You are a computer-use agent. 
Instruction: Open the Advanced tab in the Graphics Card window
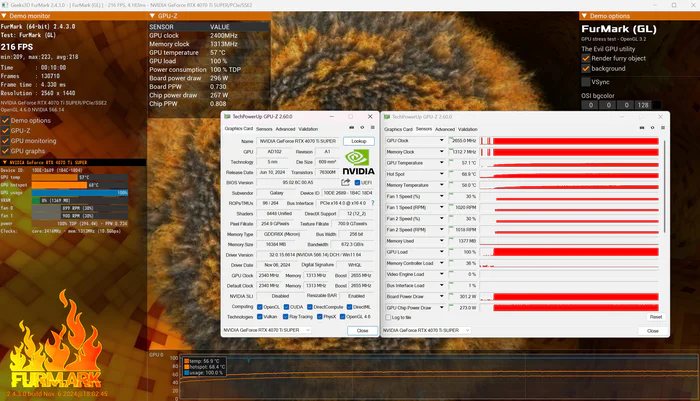(285, 129)
